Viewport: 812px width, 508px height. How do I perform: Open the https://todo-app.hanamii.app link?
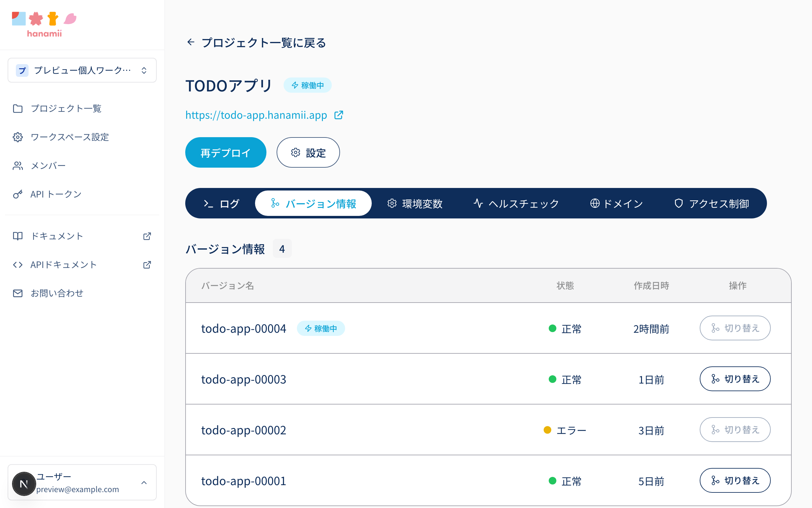(x=256, y=115)
